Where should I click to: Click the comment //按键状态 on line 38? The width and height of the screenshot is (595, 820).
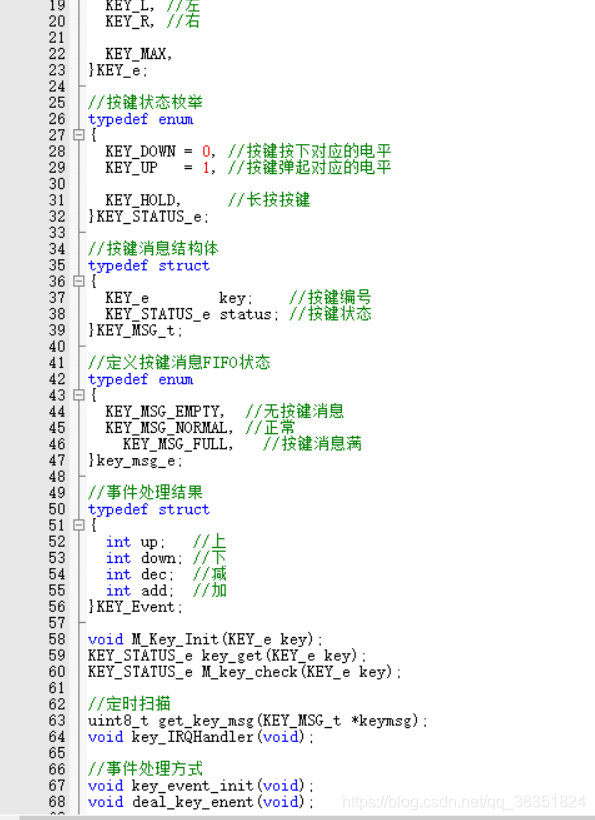point(330,314)
